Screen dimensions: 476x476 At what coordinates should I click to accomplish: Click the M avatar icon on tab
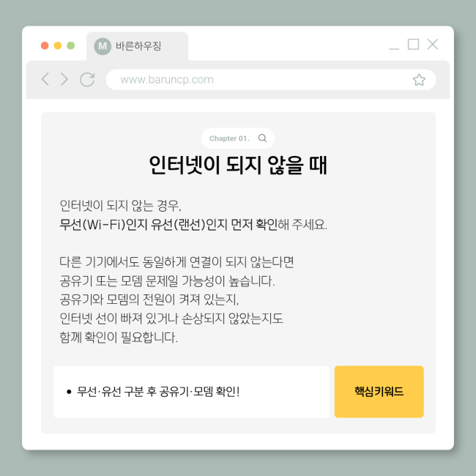point(103,46)
